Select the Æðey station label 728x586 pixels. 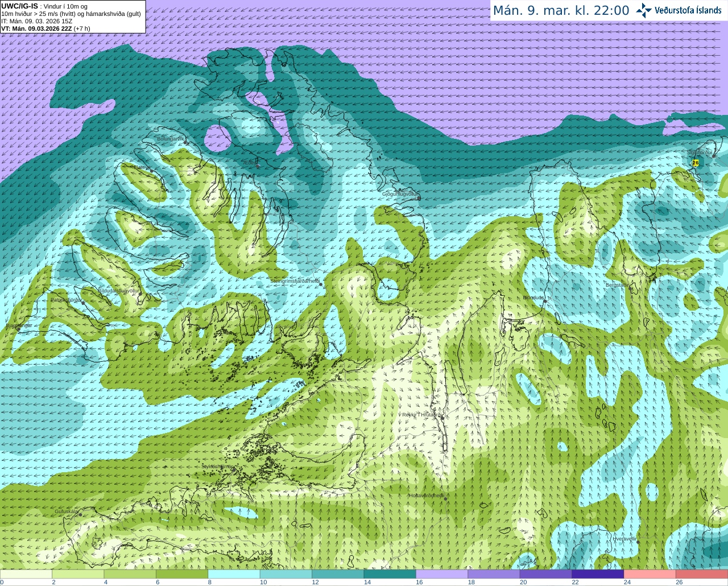[x=249, y=163]
